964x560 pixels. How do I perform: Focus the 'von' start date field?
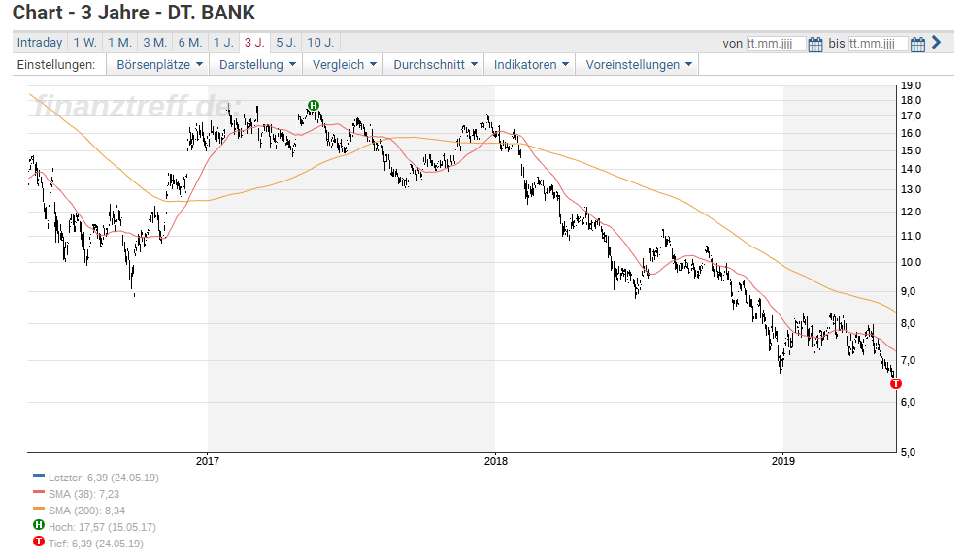[x=776, y=44]
